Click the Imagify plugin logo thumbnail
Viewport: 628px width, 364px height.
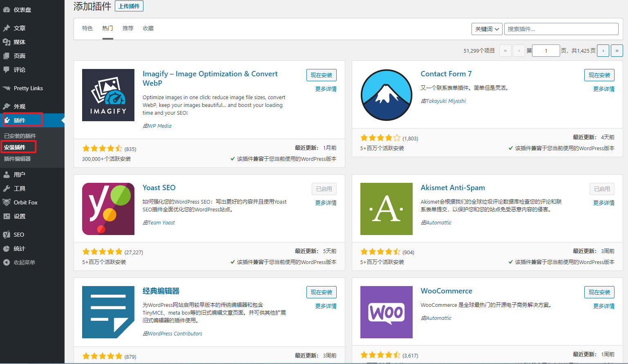click(108, 95)
